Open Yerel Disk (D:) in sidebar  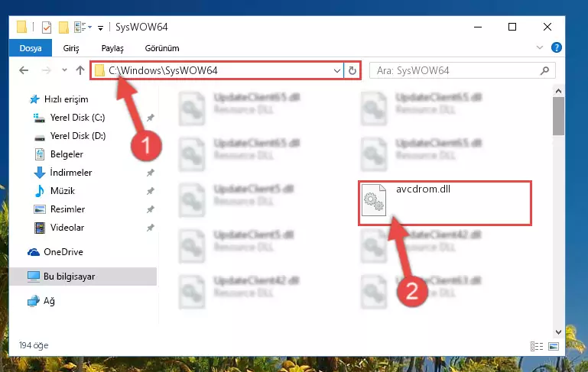pyautogui.click(x=78, y=136)
